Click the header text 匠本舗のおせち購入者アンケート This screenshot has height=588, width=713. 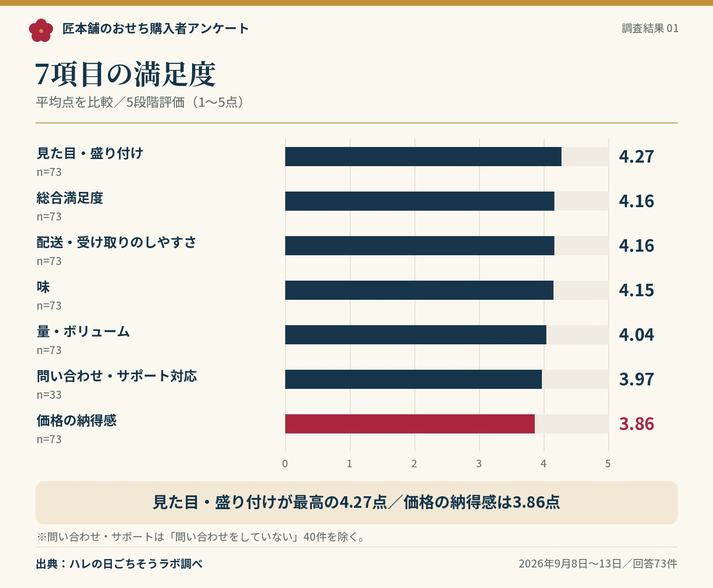(x=156, y=29)
